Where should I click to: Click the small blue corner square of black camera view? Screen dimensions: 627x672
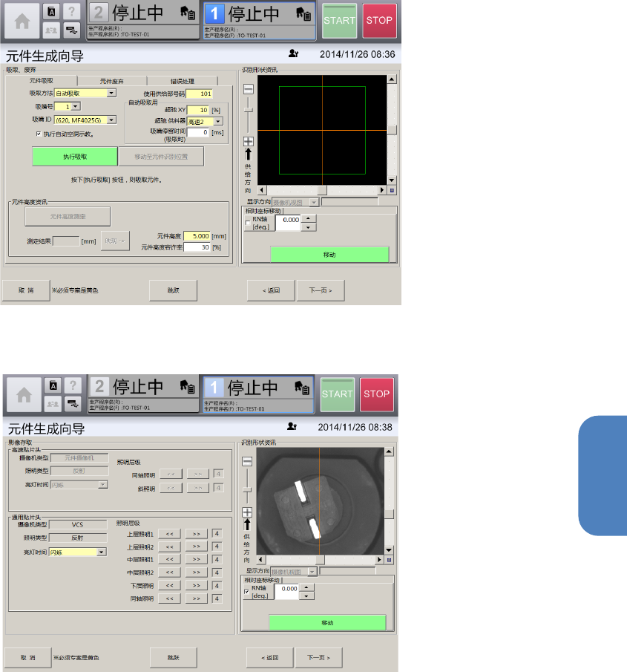click(392, 190)
